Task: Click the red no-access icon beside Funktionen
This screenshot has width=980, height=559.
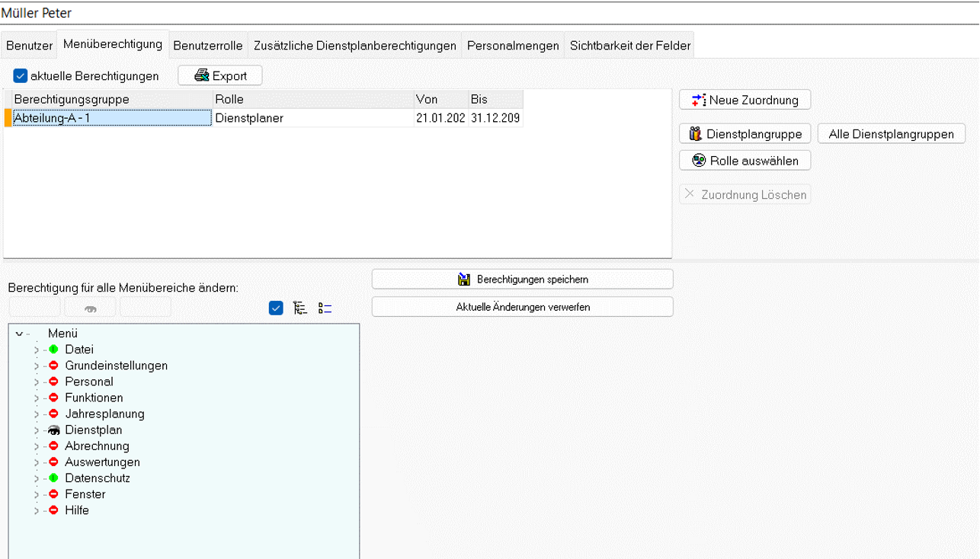Action: (x=53, y=398)
